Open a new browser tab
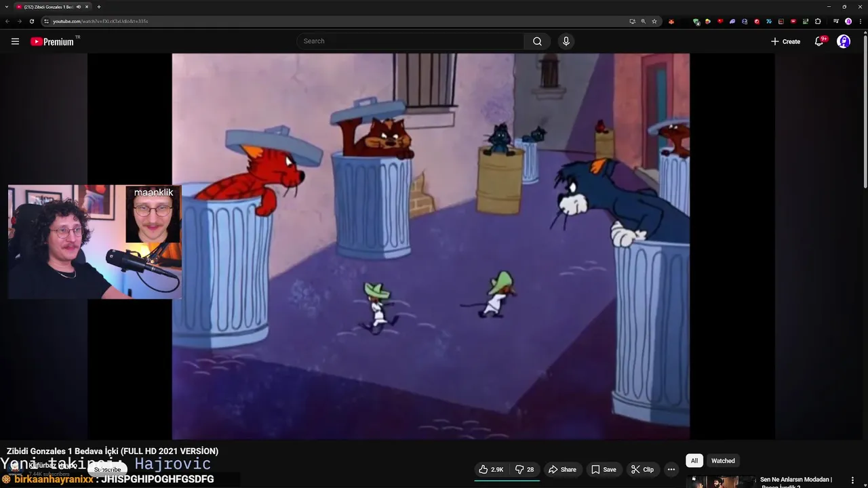This screenshot has width=868, height=488. pos(99,7)
